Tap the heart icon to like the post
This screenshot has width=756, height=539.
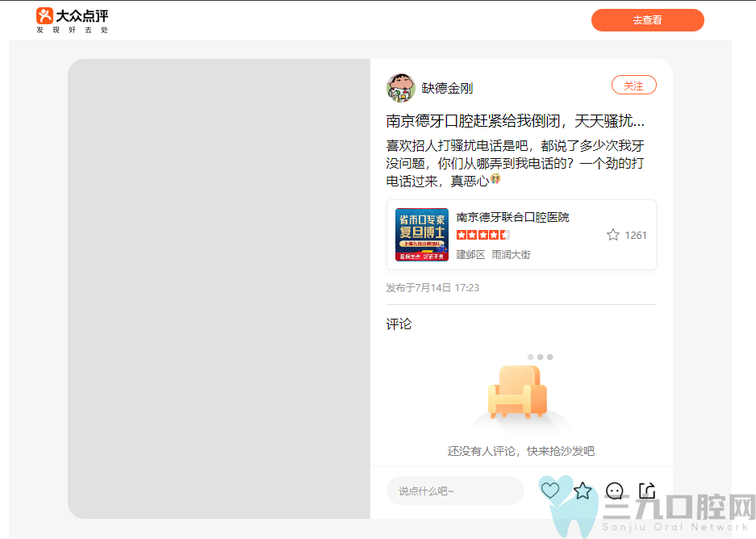[550, 490]
